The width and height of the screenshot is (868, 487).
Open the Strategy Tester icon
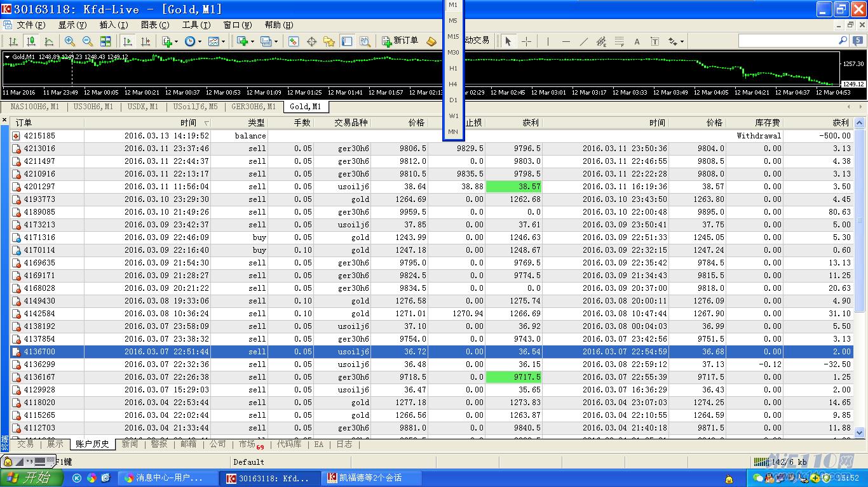365,41
